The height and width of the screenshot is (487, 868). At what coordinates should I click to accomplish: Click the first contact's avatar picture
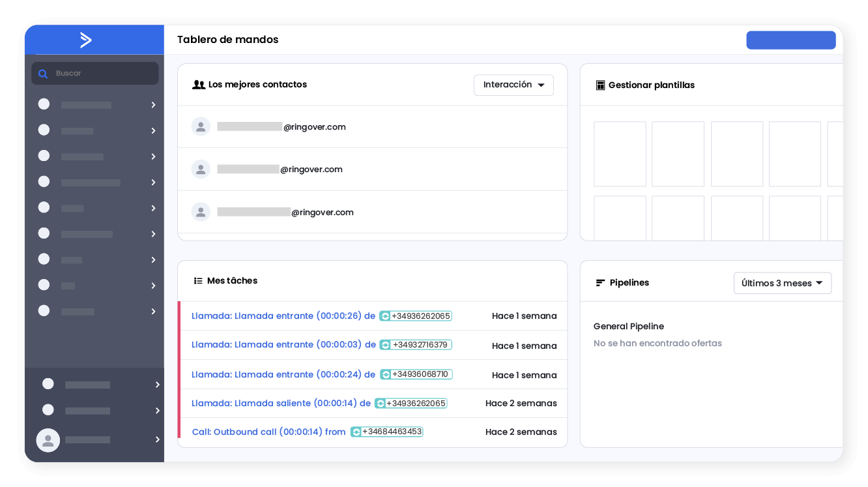coord(201,126)
